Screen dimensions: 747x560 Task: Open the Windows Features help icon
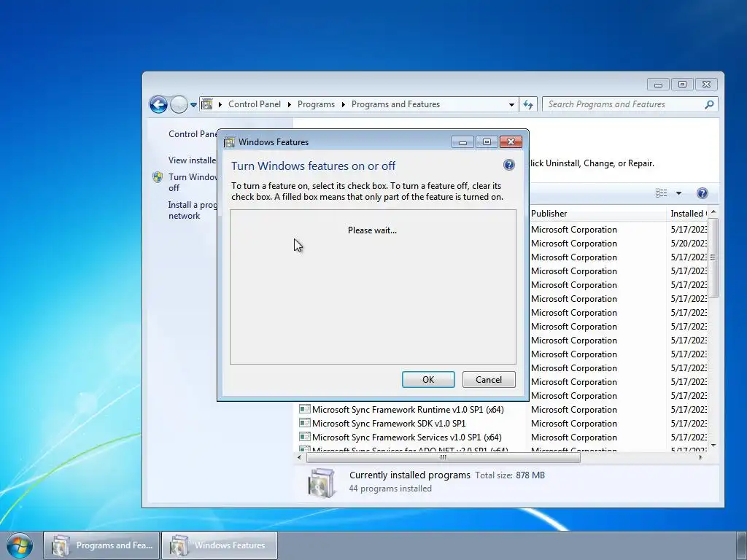(x=508, y=166)
